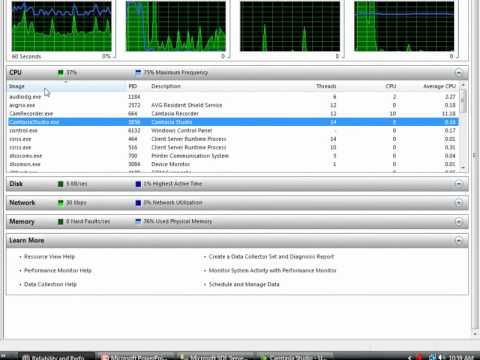This screenshot has width=480, height=360.
Task: Sort processes by Average CPU column
Action: tap(439, 86)
